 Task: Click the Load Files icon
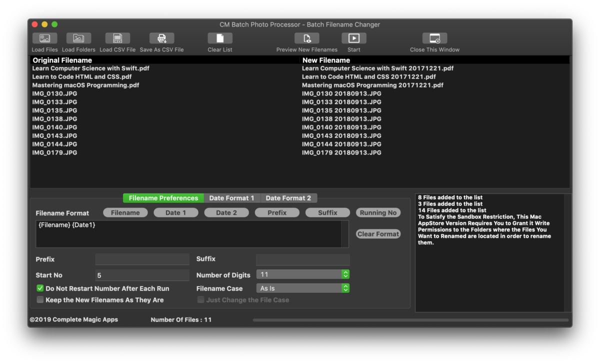[44, 38]
